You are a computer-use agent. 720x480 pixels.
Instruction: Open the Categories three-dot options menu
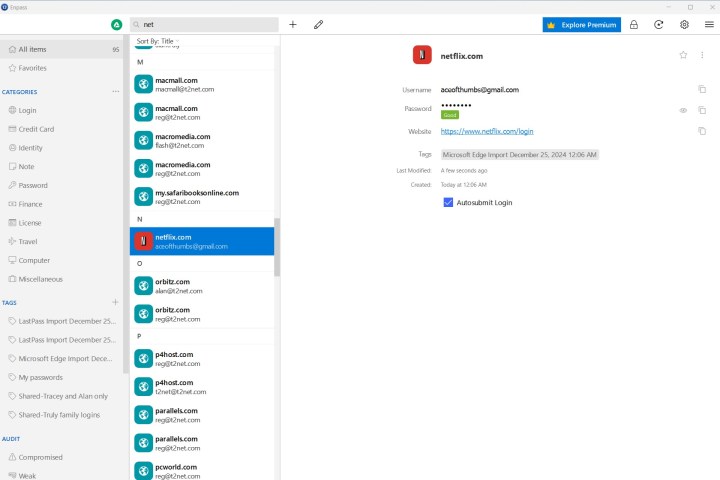point(115,91)
